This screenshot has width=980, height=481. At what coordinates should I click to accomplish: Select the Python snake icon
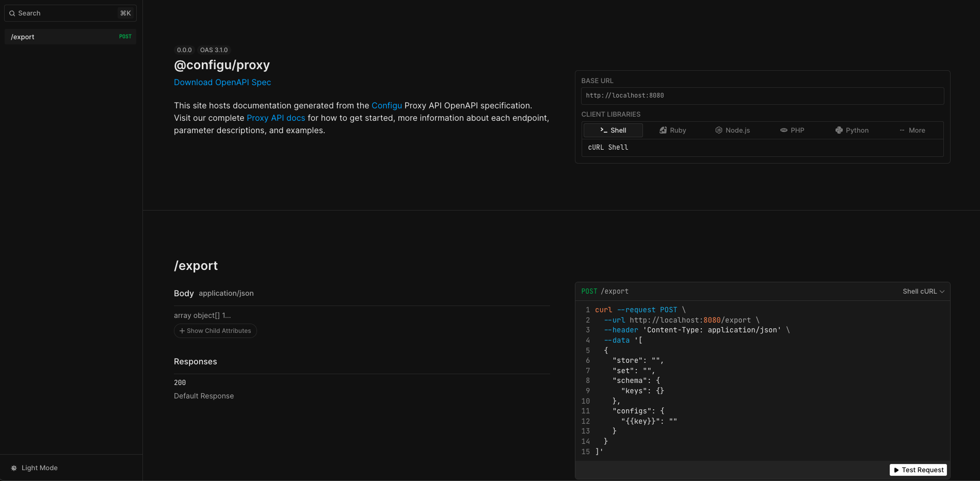pyautogui.click(x=839, y=130)
